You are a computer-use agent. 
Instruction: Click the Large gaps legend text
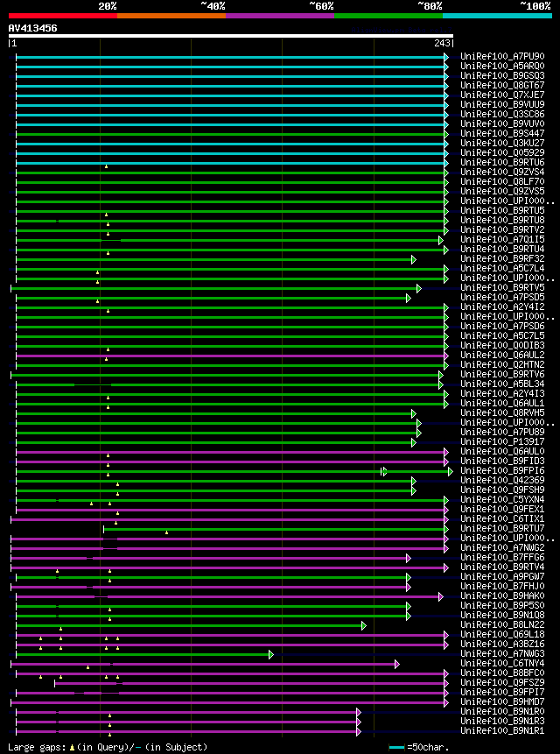[108, 747]
